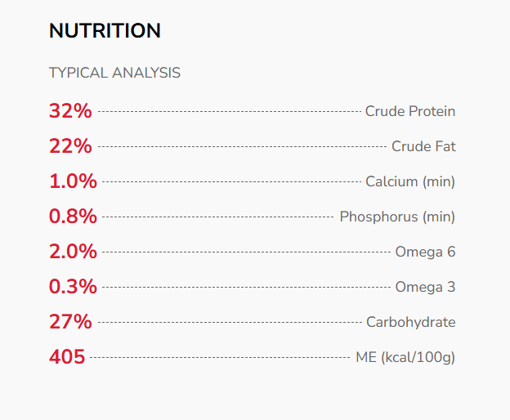The height and width of the screenshot is (420, 510).
Task: Click the Omega 6 label
Action: pos(425,252)
